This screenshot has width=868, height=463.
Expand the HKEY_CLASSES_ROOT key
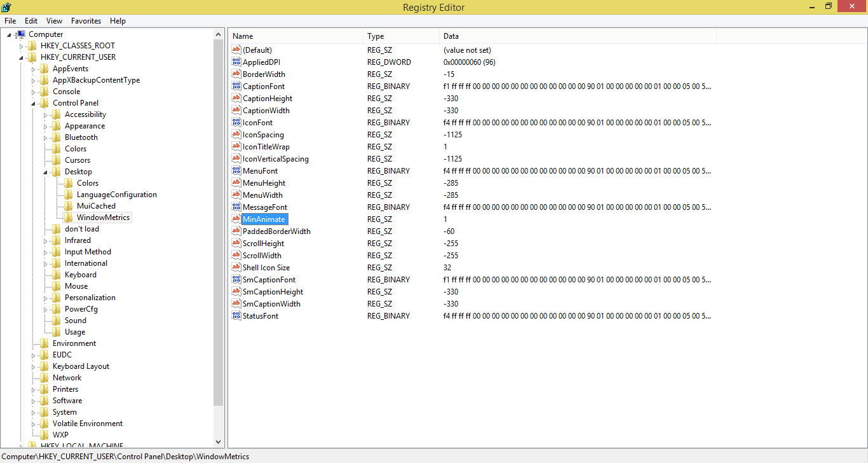[21, 46]
